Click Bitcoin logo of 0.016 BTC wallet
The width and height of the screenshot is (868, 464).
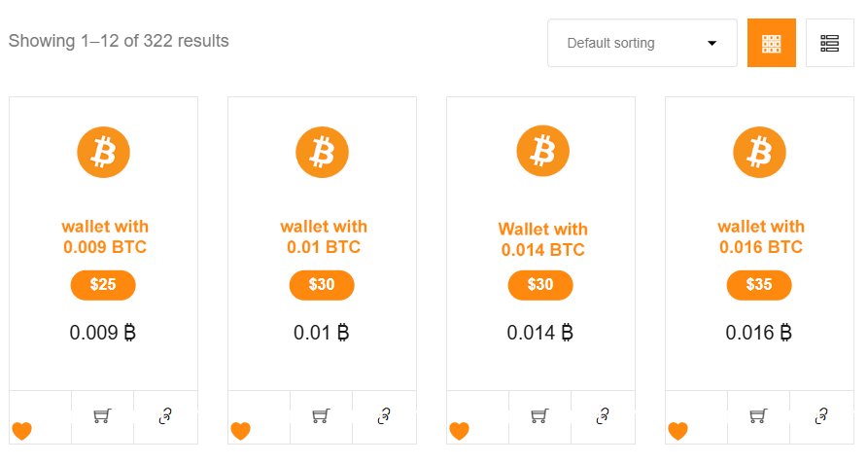[x=759, y=153]
